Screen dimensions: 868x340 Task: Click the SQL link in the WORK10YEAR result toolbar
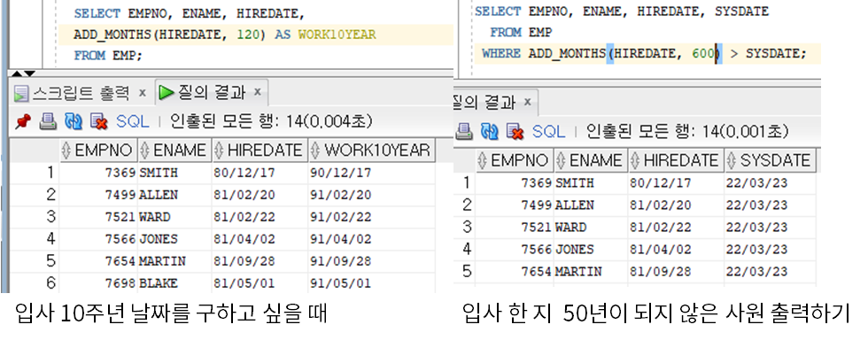coord(132,121)
